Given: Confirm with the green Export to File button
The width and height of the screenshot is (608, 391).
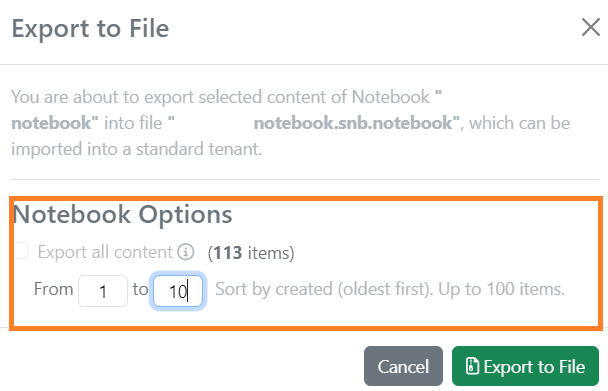Looking at the screenshot, I should 525,366.
